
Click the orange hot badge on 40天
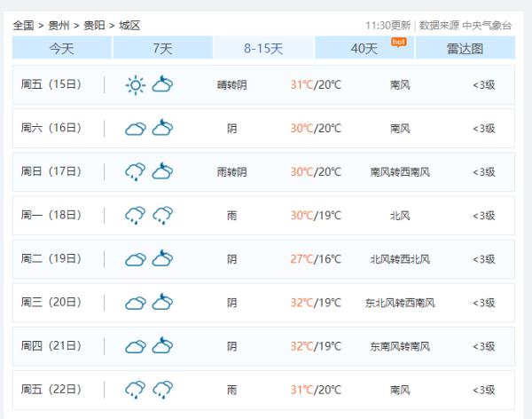399,42
